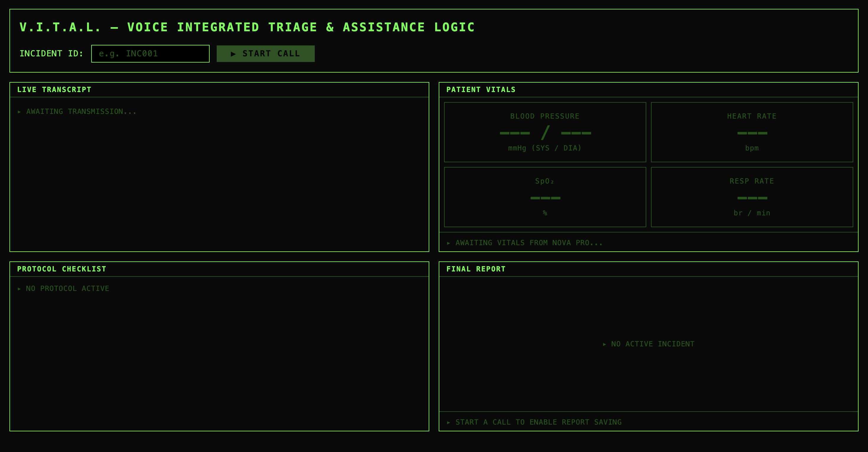This screenshot has height=452, width=868.
Task: Select the SpO2 vitals card
Action: point(544,197)
